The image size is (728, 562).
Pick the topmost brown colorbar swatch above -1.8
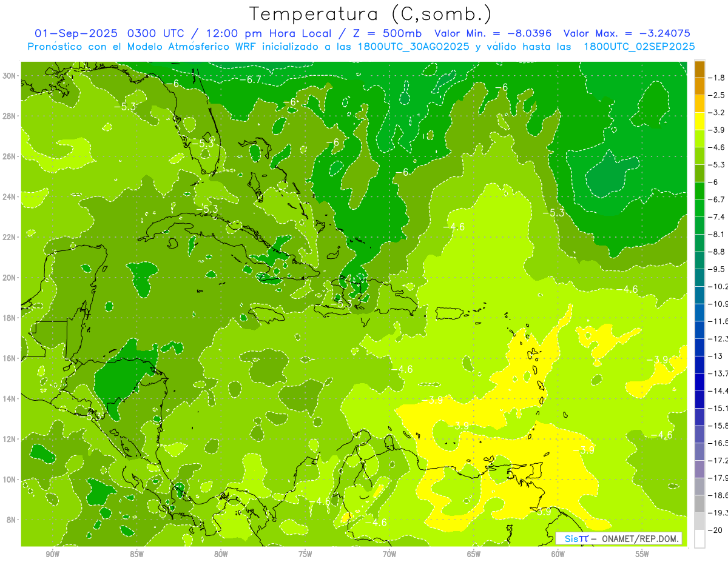click(699, 69)
